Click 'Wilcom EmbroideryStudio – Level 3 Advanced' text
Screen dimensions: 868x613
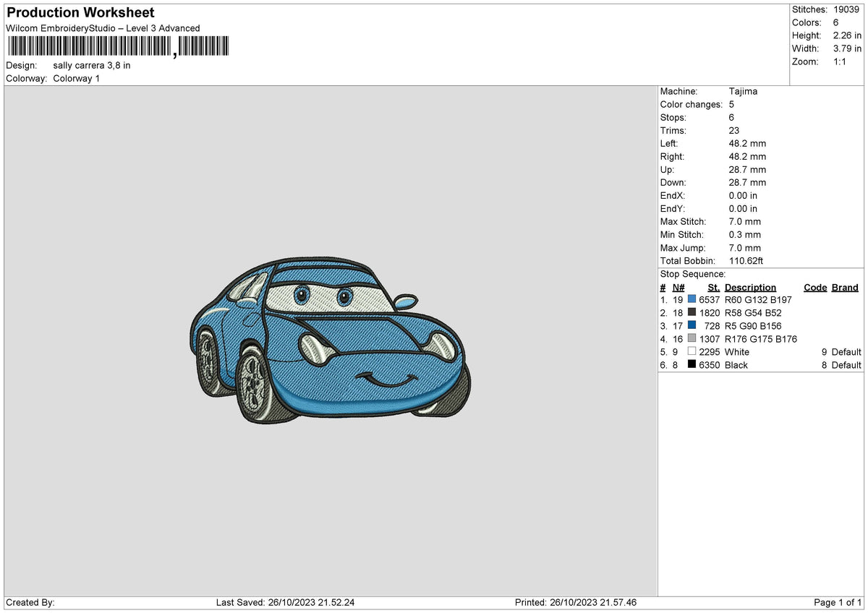(x=103, y=28)
